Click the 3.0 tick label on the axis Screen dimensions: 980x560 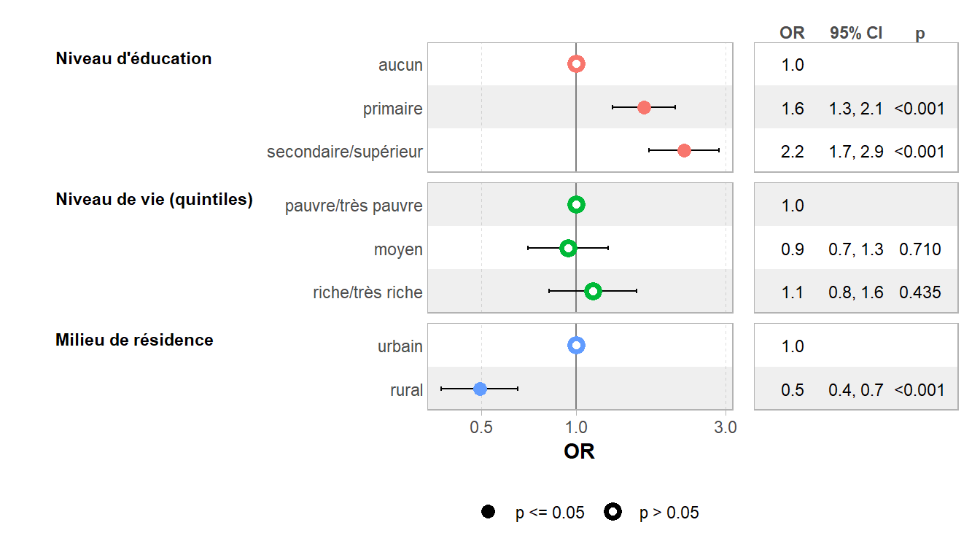[x=726, y=428]
